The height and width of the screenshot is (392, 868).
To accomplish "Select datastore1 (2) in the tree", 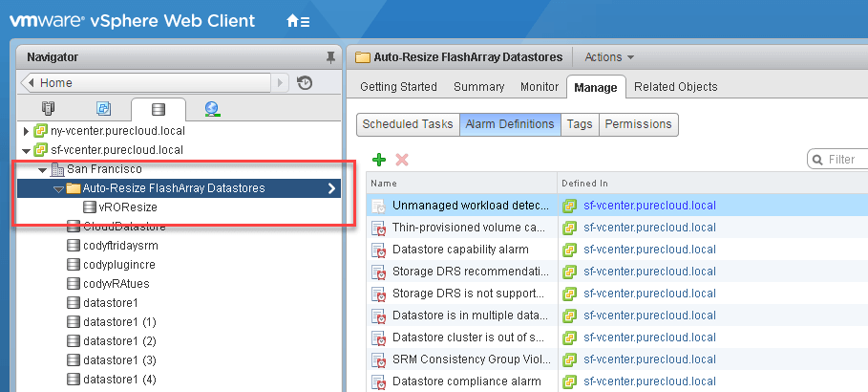I will click(119, 341).
